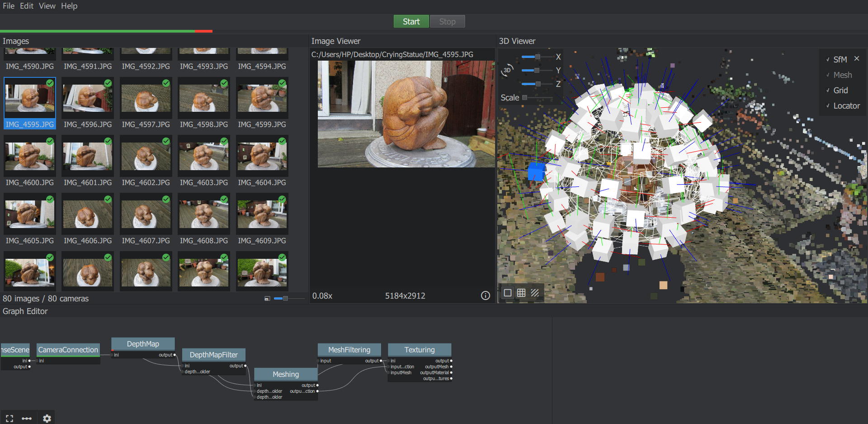Screen dimensions: 868x424
Task: Select the IMG_4602.JPG thumbnail
Action: point(146,156)
